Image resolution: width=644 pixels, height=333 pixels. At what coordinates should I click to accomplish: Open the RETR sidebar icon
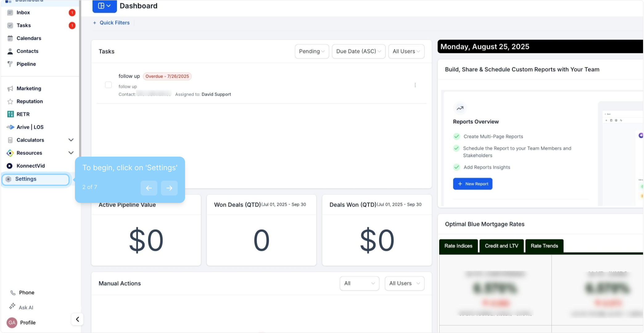(10, 114)
